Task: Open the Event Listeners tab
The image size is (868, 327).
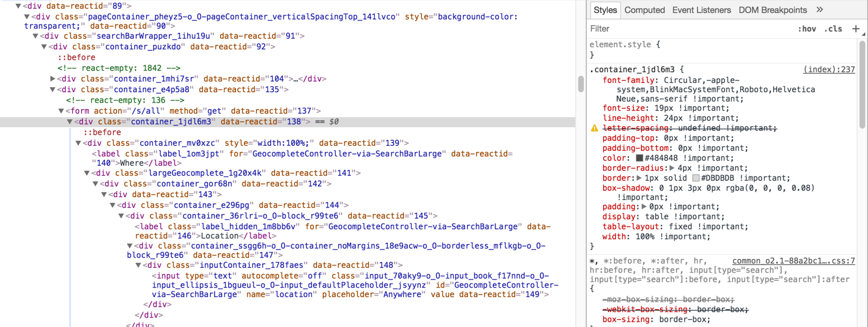Action: [x=701, y=10]
